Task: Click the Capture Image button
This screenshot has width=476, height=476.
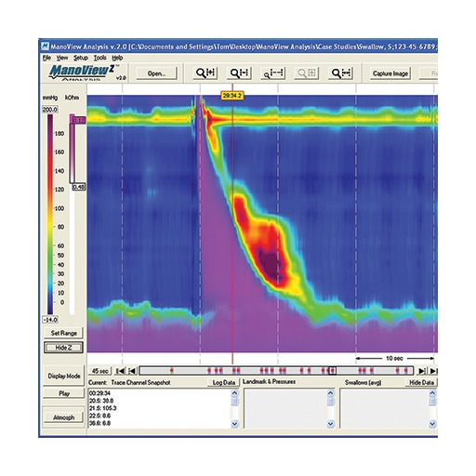Action: point(390,73)
